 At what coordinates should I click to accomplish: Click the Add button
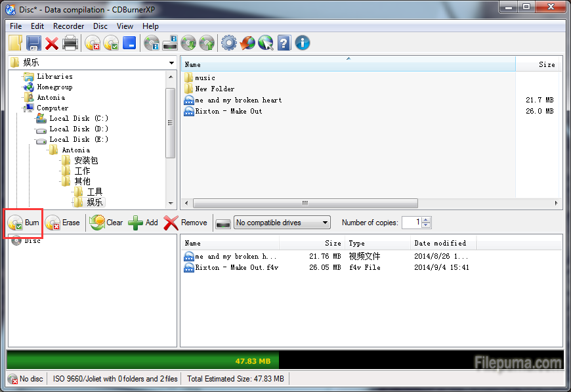coord(143,223)
